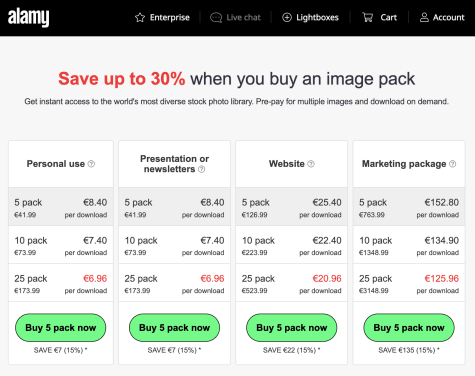Buy 5 pack now for Marketing package
The width and height of the screenshot is (475, 376).
tap(409, 328)
